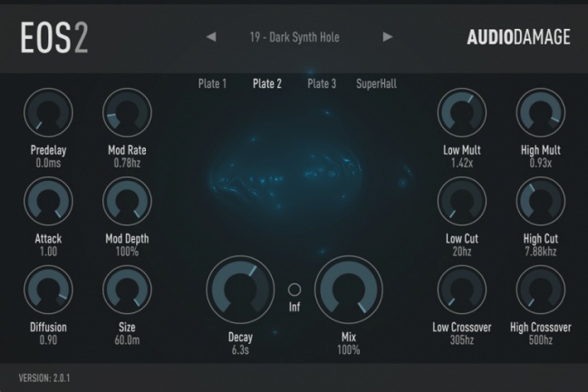Viewport: 588px width, 392px height.
Task: Click the previous preset arrow
Action: point(211,37)
